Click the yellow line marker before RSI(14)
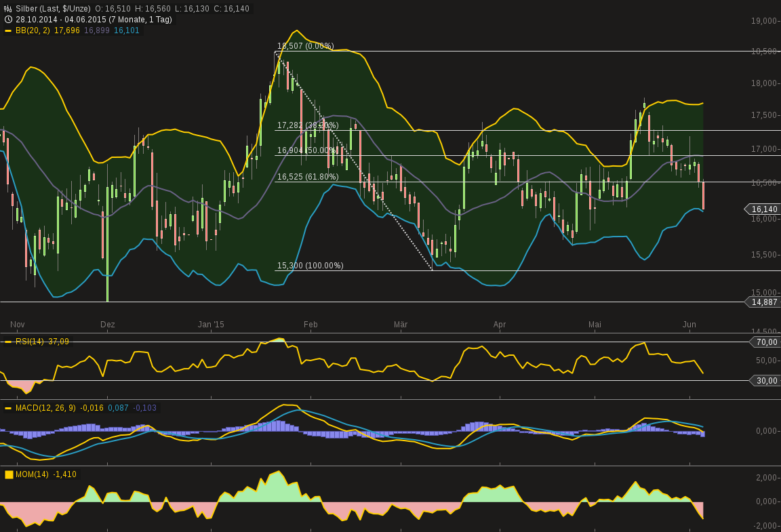Screen dimensions: 781x532 point(8,342)
